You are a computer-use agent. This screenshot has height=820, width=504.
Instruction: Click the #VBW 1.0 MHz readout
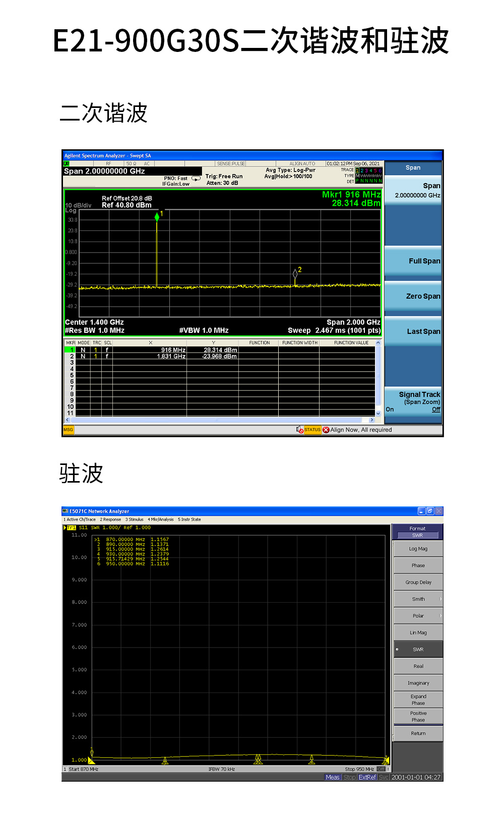pos(204,330)
